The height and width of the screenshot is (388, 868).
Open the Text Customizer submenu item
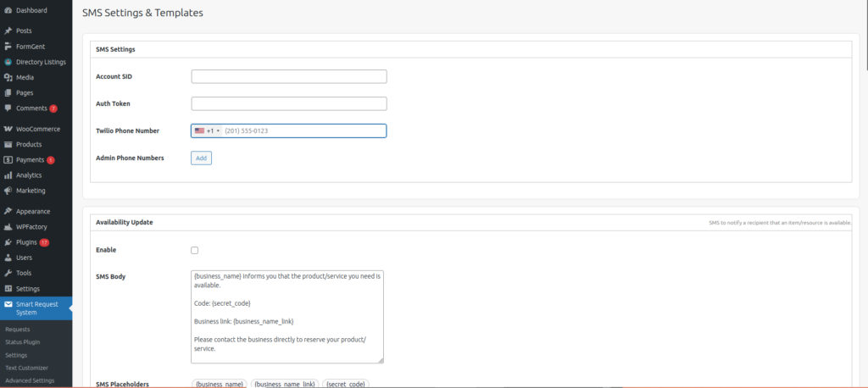(x=26, y=368)
